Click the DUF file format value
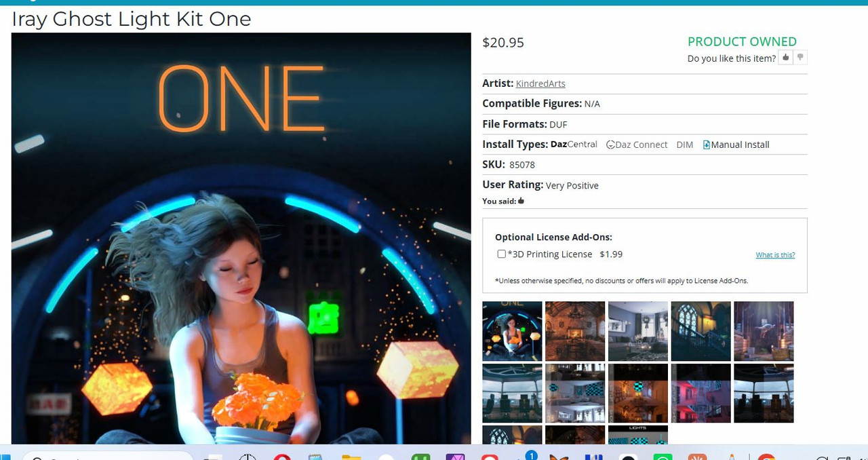The height and width of the screenshot is (460, 868). (x=558, y=125)
